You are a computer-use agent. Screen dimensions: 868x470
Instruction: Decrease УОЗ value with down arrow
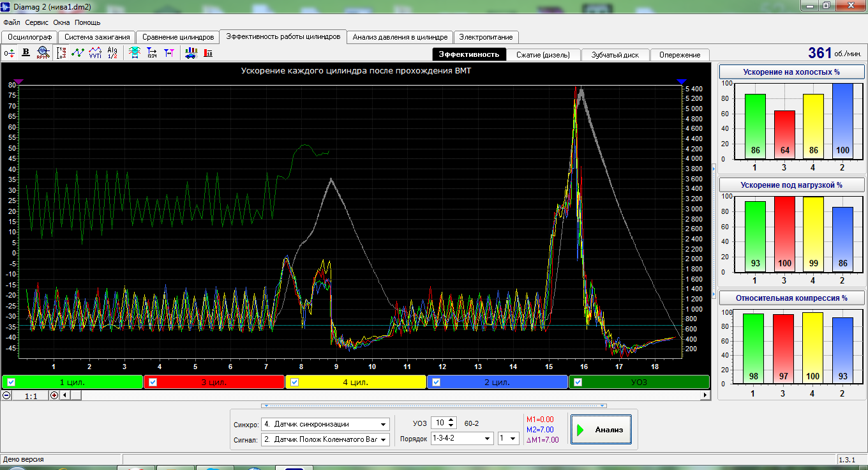[453, 425]
